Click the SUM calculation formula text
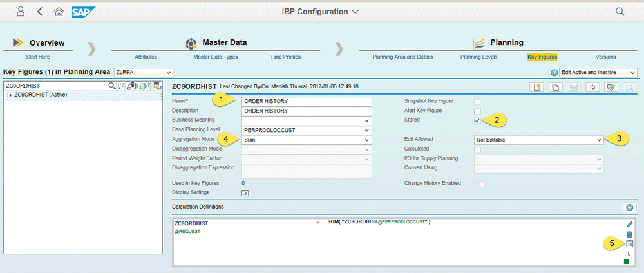The height and width of the screenshot is (273, 644). [x=379, y=222]
